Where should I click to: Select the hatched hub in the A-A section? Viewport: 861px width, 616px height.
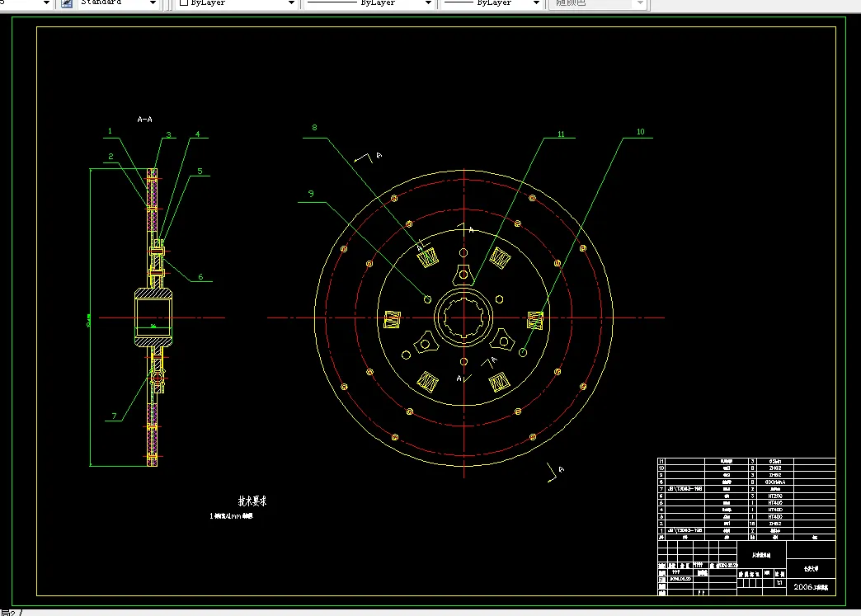tap(153, 317)
